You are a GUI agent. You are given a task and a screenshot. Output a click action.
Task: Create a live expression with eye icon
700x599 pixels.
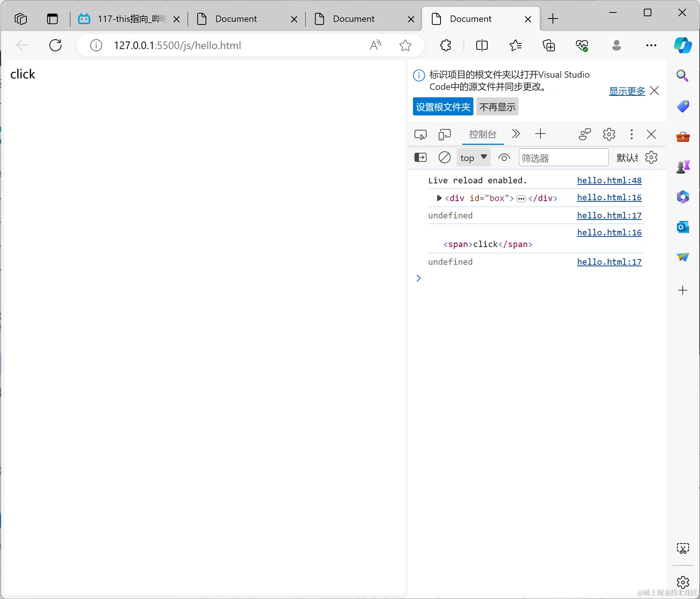(504, 157)
